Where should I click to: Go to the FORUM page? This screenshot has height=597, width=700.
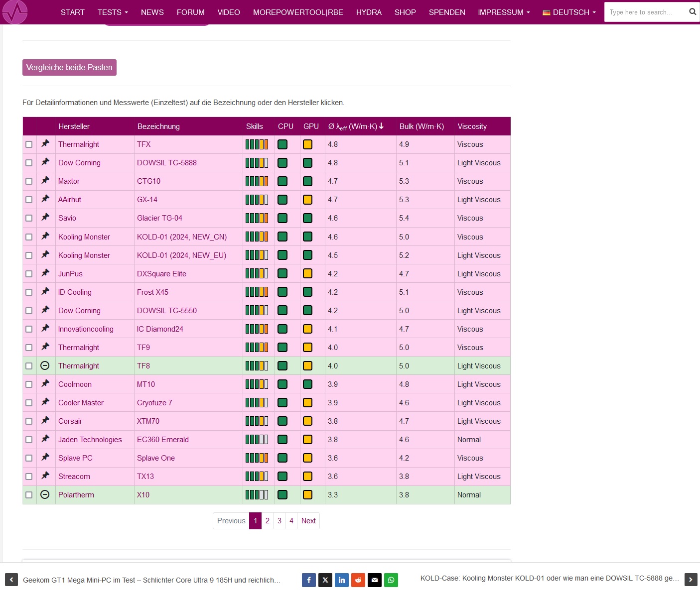[191, 12]
